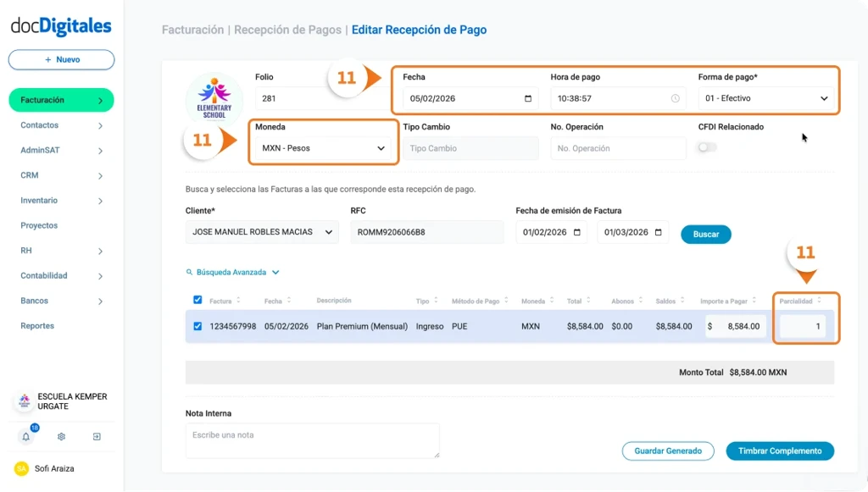This screenshot has width=868, height=492.
Task: Click the docDigitales logo
Action: [x=59, y=26]
